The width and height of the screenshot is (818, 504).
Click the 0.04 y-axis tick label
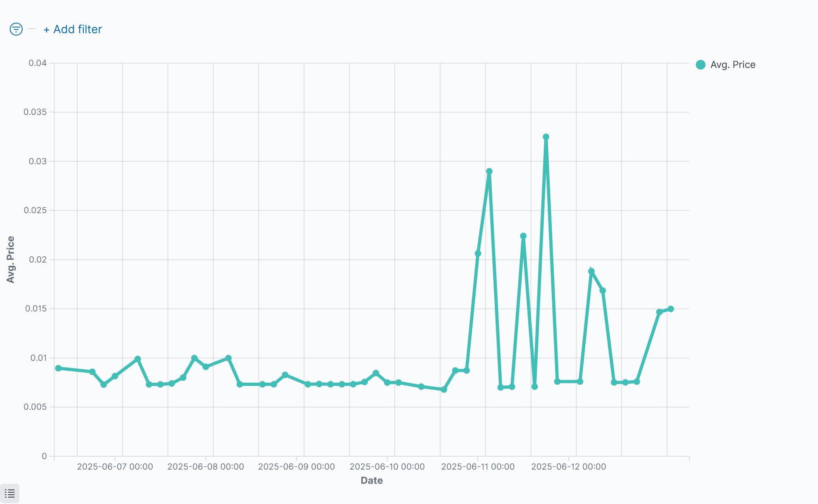pos(37,63)
